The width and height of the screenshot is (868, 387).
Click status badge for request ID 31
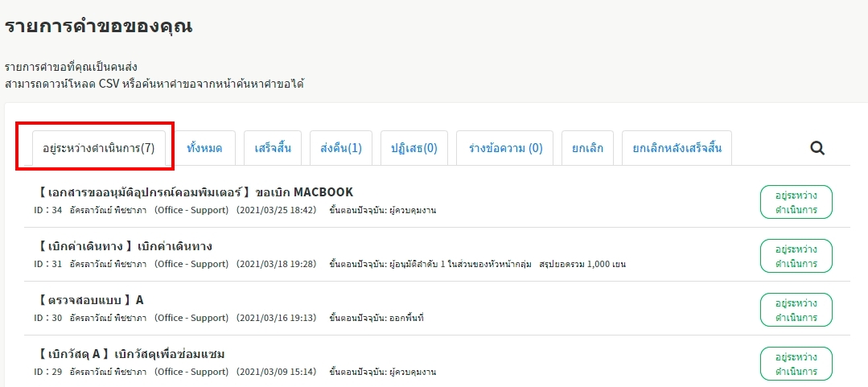[x=796, y=256]
